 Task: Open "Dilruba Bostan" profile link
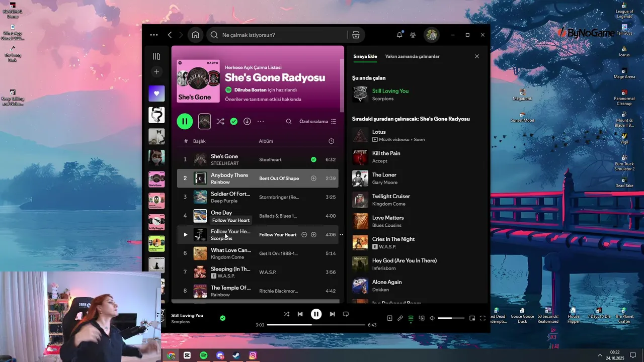click(x=250, y=90)
